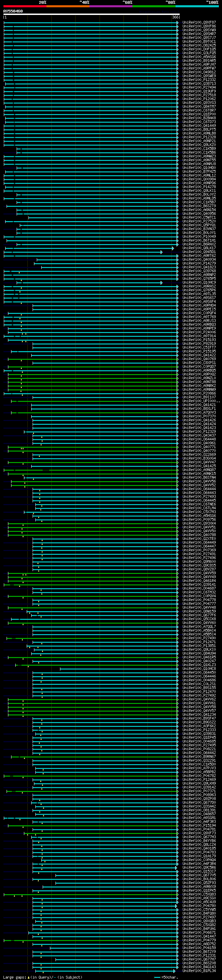Click the green alignment bar for P04779

(x=91, y=940)
